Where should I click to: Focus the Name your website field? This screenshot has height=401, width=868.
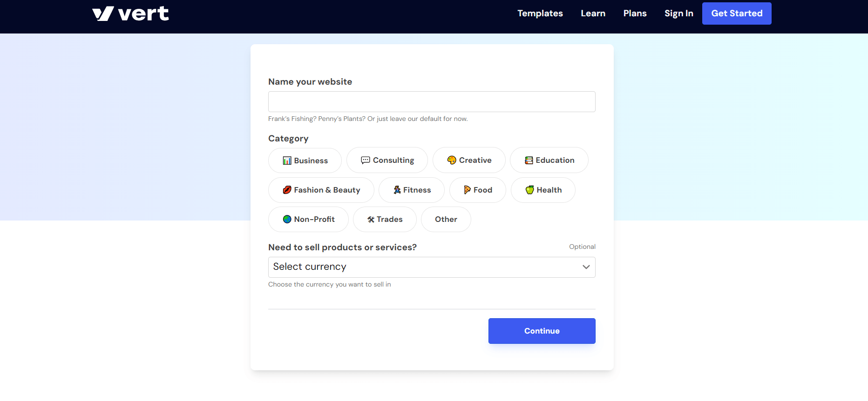point(432,101)
